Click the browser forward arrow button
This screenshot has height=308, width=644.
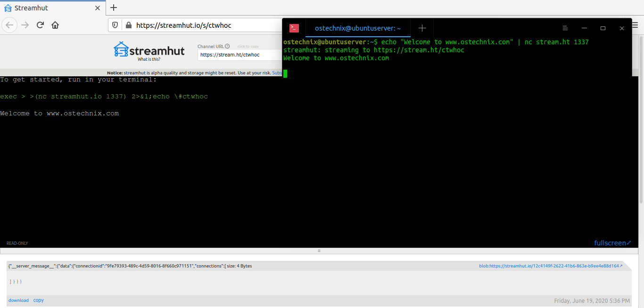click(x=25, y=25)
